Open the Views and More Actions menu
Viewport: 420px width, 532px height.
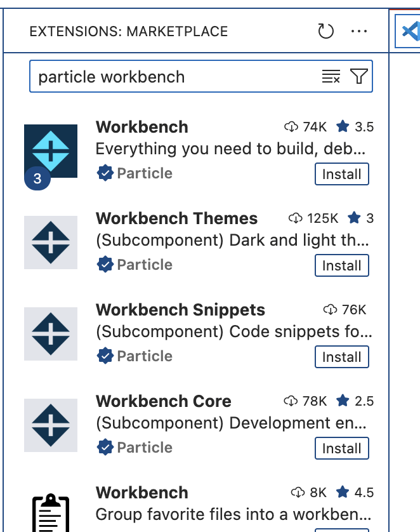point(359,31)
